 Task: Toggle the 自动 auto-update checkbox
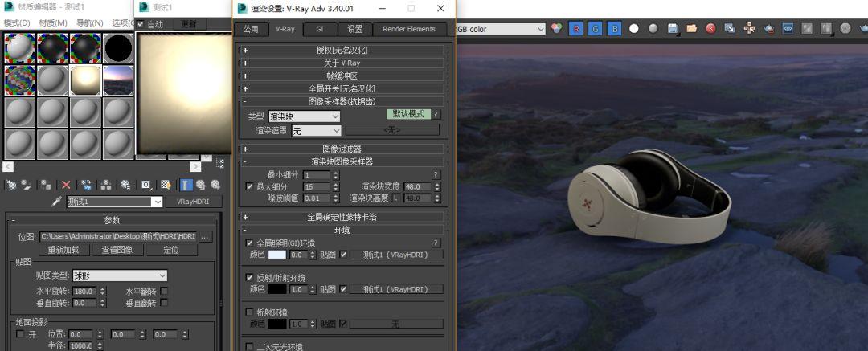(x=141, y=24)
